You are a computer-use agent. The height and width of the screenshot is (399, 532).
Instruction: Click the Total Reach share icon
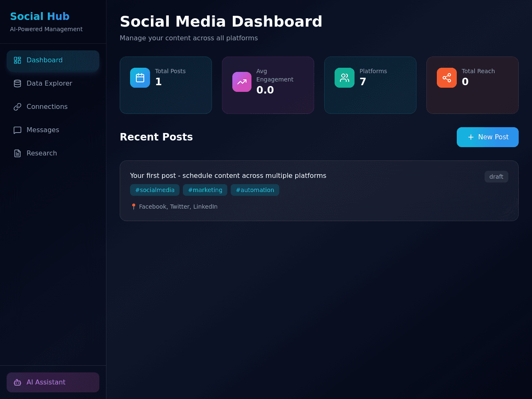click(447, 78)
